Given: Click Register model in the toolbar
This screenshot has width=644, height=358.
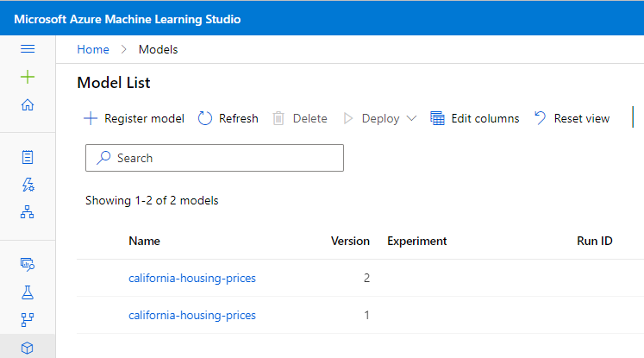Looking at the screenshot, I should tap(134, 118).
